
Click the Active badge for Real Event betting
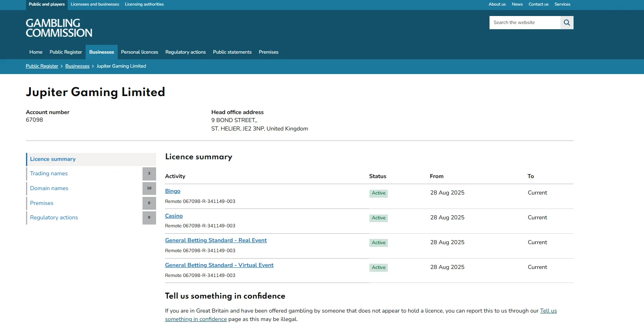click(x=379, y=243)
